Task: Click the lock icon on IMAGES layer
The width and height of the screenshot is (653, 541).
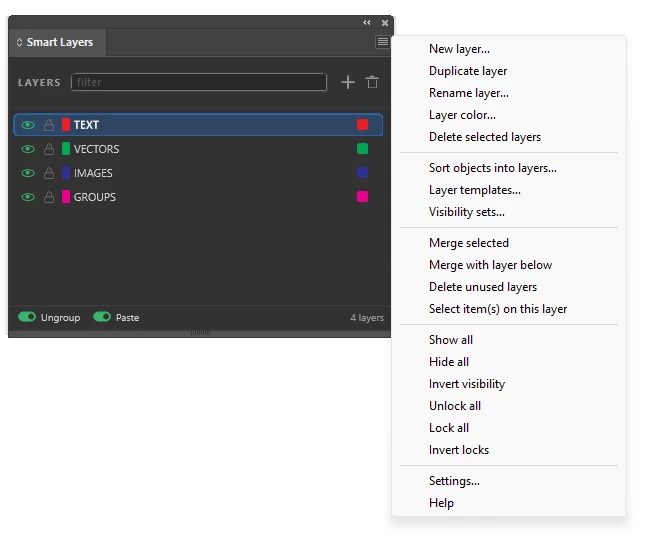Action: click(x=49, y=173)
